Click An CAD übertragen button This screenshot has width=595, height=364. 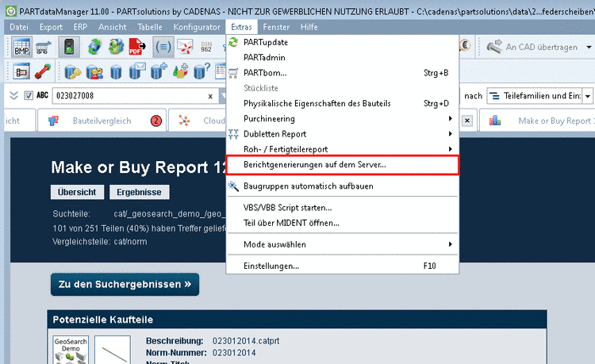pos(533,47)
